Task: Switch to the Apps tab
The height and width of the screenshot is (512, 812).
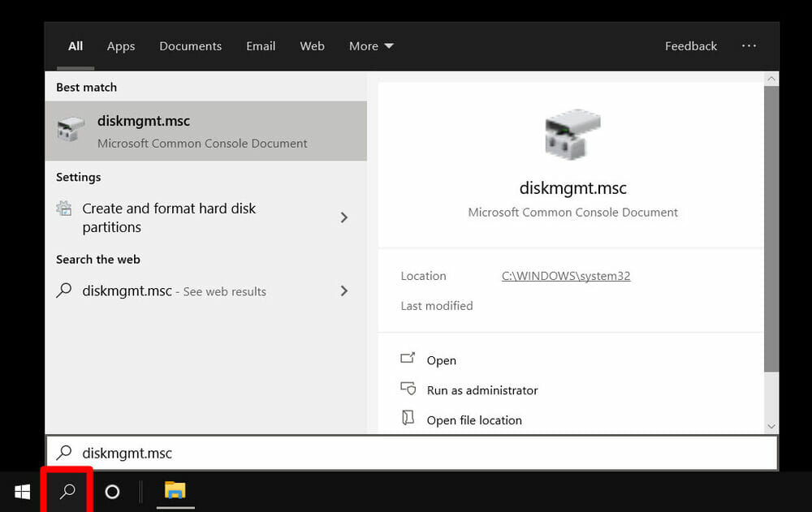Action: [120, 46]
